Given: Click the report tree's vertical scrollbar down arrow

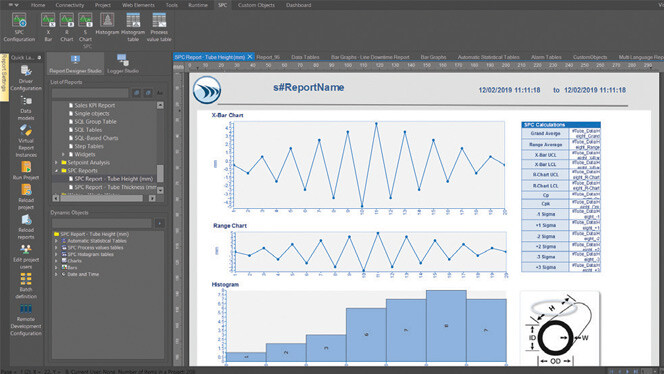Looking at the screenshot, I should click(160, 191).
